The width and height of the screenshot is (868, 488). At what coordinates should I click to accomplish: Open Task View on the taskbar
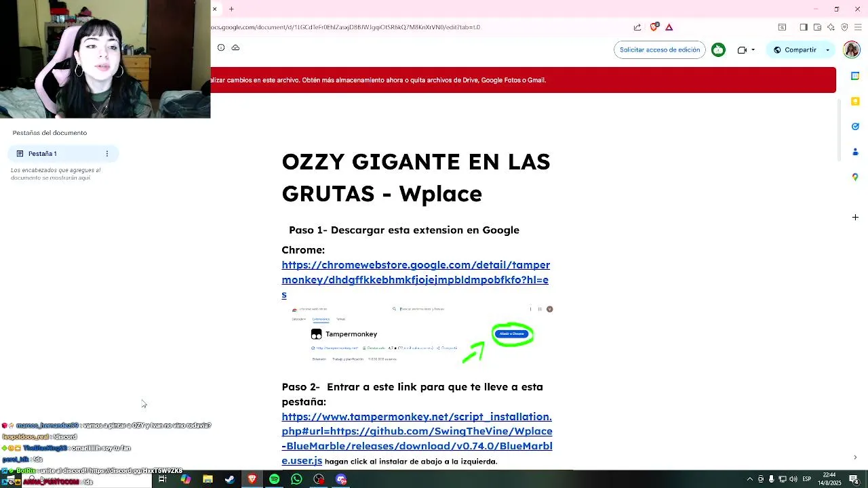163,479
